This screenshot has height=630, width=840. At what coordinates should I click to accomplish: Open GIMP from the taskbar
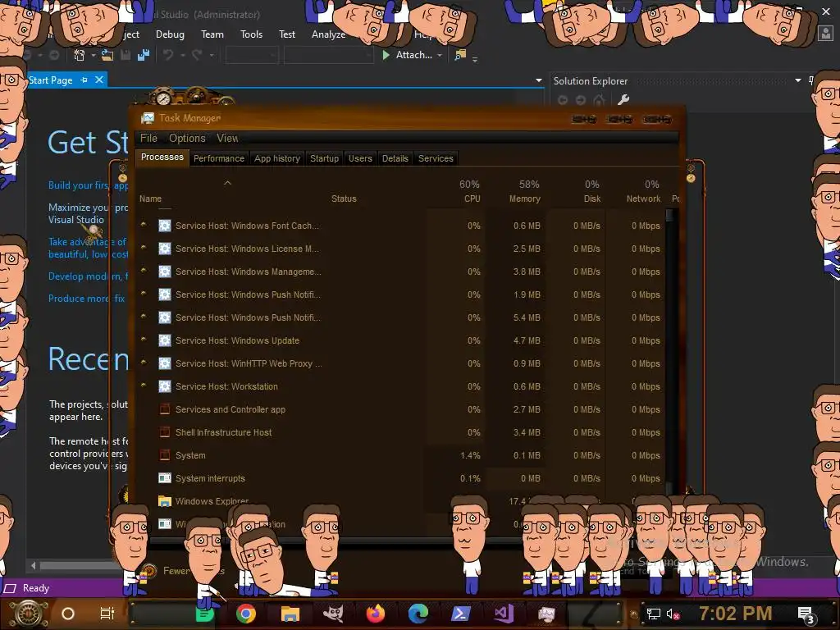(333, 614)
